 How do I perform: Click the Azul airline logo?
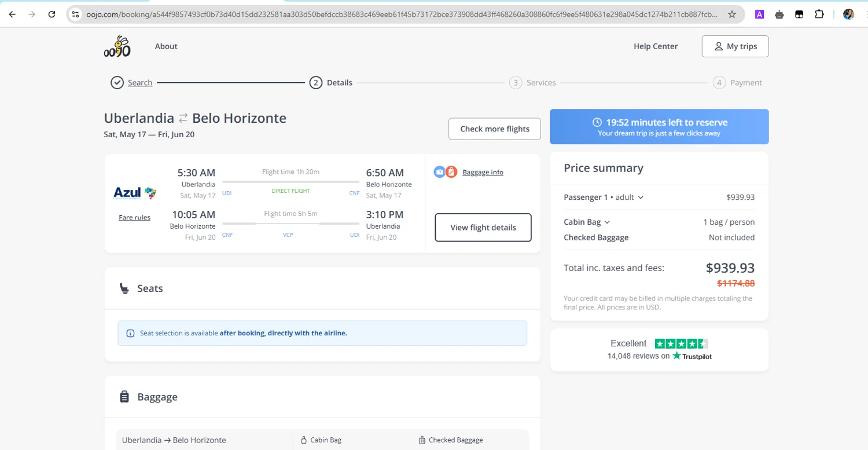click(135, 193)
